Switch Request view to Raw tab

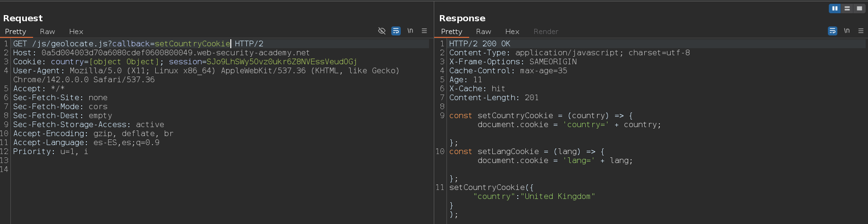pyautogui.click(x=47, y=32)
